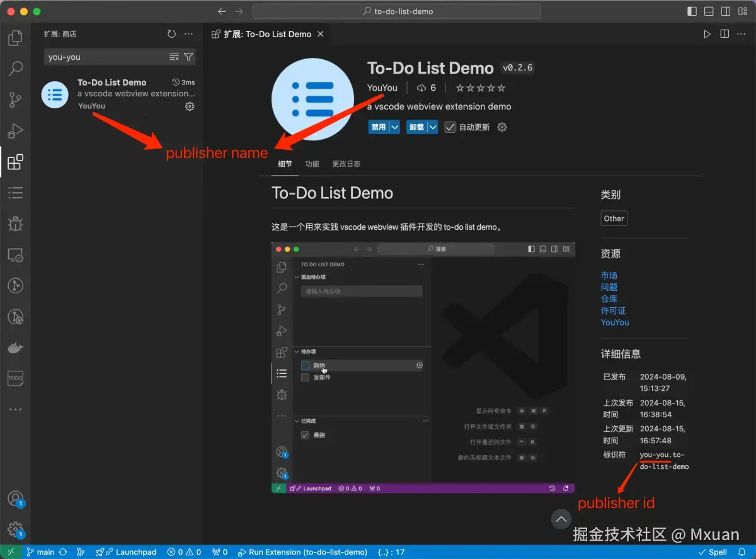Toggle bottom panel layout icon
Screen dimensions: 756x559
(709, 11)
